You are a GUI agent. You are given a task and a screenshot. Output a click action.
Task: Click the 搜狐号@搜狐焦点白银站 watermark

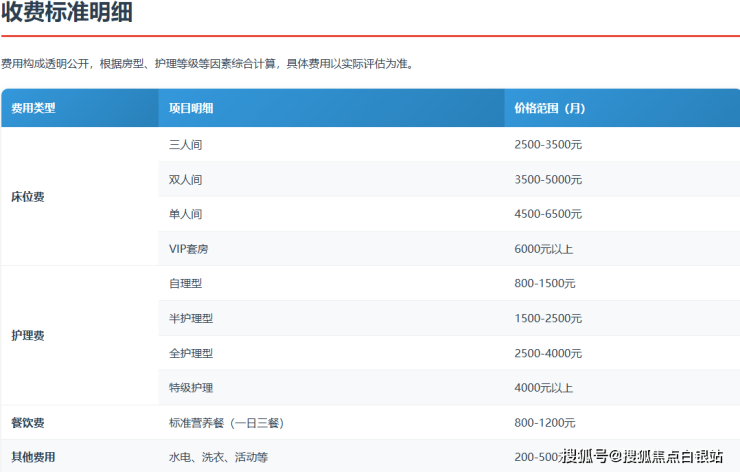(641, 456)
